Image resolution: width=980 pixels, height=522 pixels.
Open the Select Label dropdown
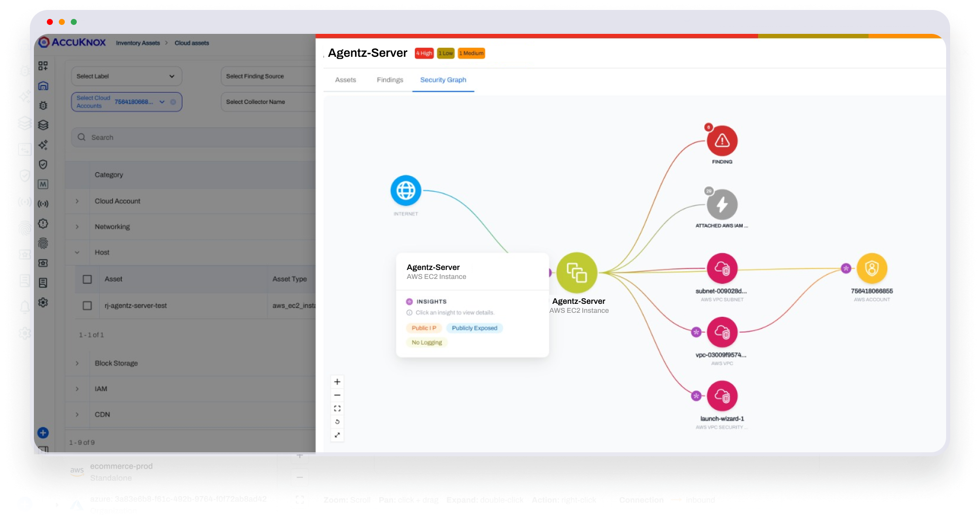126,76
